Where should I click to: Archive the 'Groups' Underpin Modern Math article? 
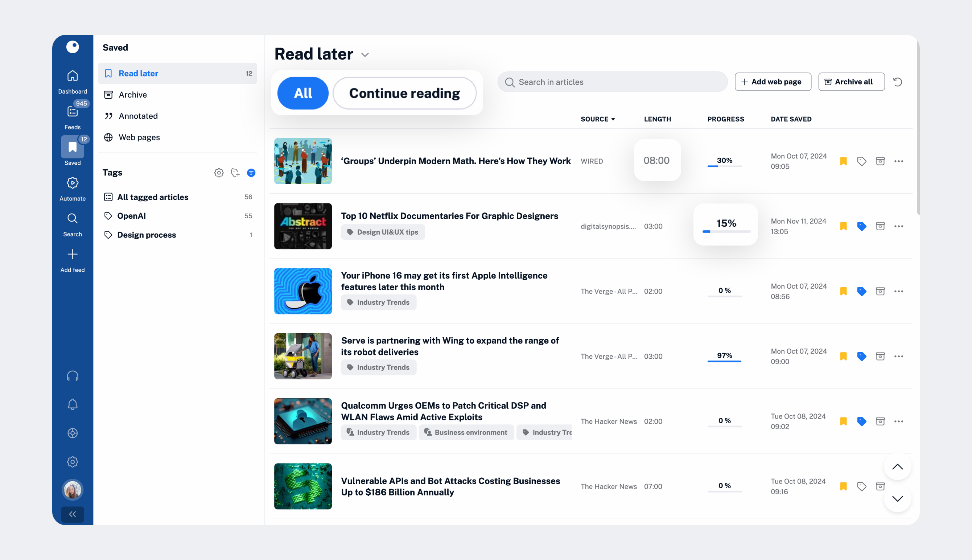pos(880,161)
